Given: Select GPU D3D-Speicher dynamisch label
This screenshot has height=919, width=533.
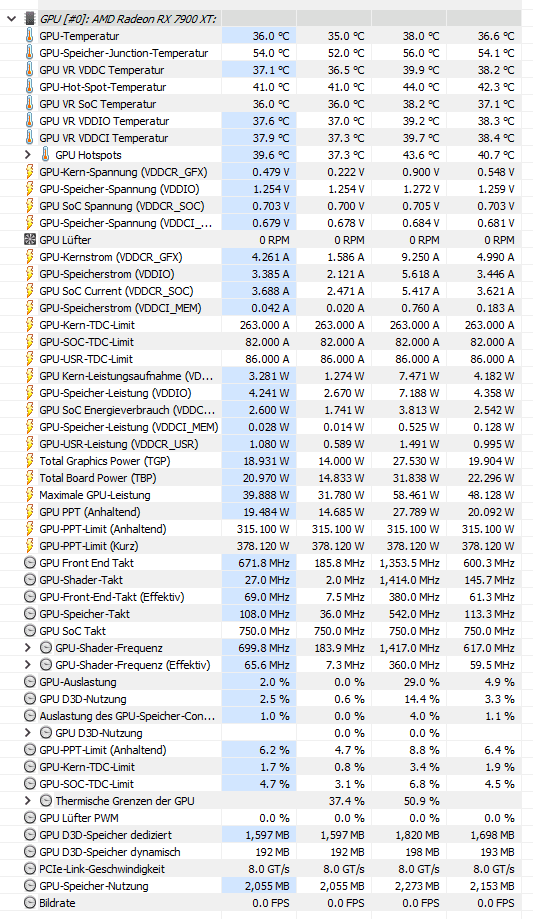Looking at the screenshot, I should pos(110,852).
